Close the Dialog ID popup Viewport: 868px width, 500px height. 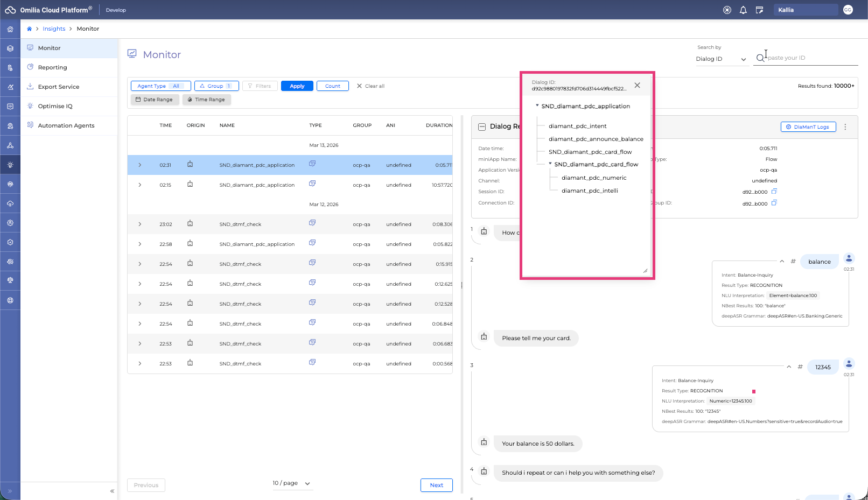pyautogui.click(x=637, y=86)
